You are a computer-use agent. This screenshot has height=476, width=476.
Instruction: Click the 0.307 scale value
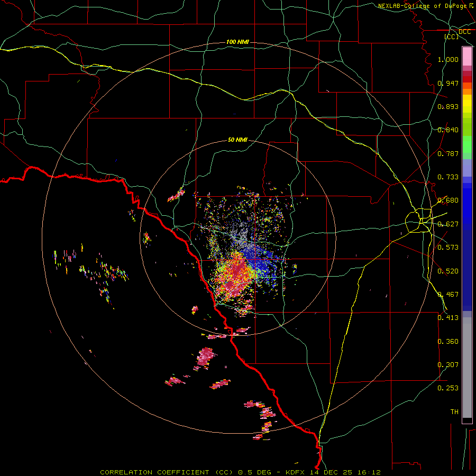point(448,365)
